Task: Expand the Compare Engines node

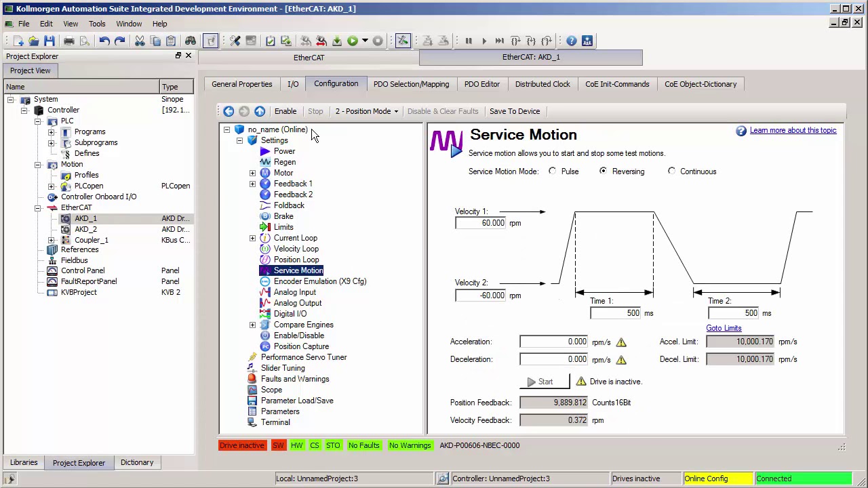Action: [253, 325]
